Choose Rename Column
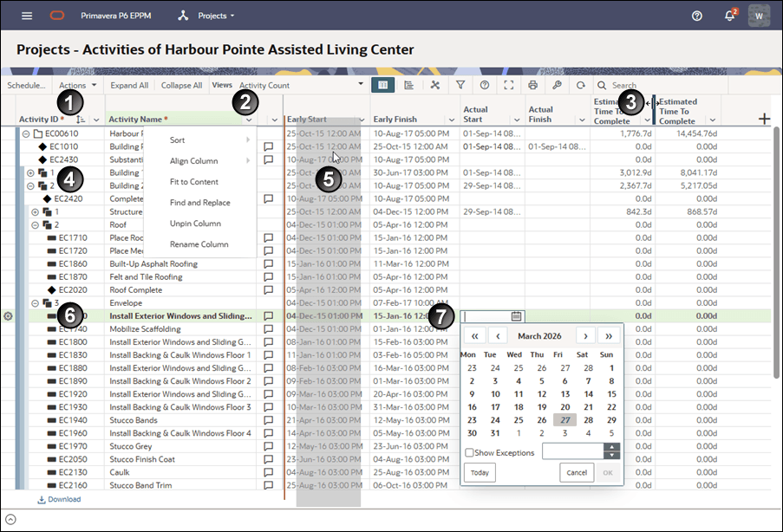 point(199,244)
